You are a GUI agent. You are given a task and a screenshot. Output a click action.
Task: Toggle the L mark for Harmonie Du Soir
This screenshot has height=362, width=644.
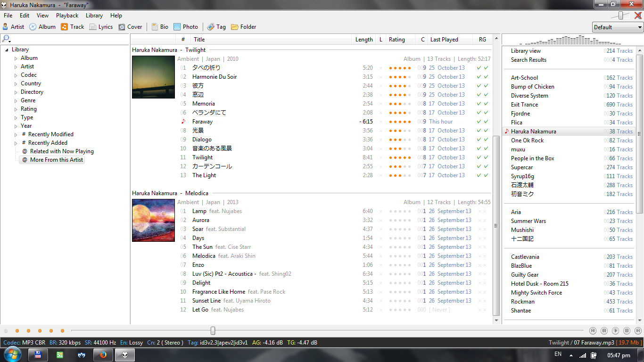click(x=380, y=77)
